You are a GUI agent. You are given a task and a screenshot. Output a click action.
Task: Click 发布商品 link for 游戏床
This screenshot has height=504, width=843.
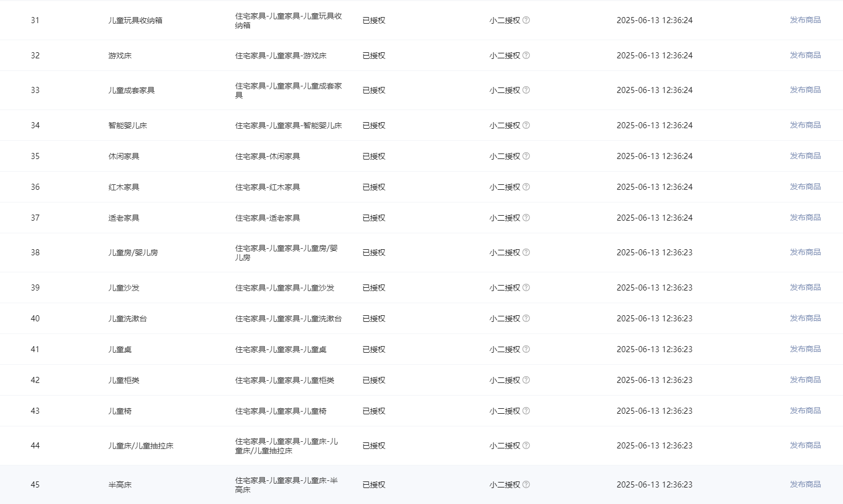click(805, 55)
